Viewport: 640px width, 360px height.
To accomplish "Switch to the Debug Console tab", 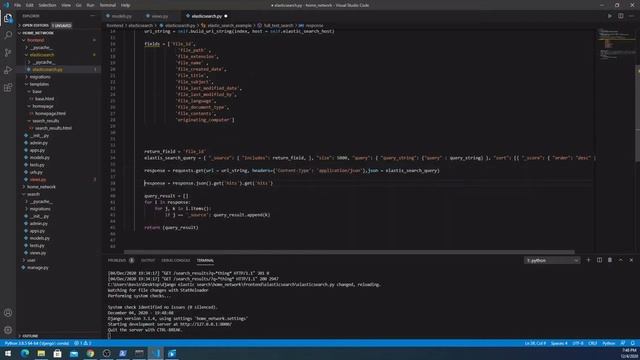I will point(176,260).
